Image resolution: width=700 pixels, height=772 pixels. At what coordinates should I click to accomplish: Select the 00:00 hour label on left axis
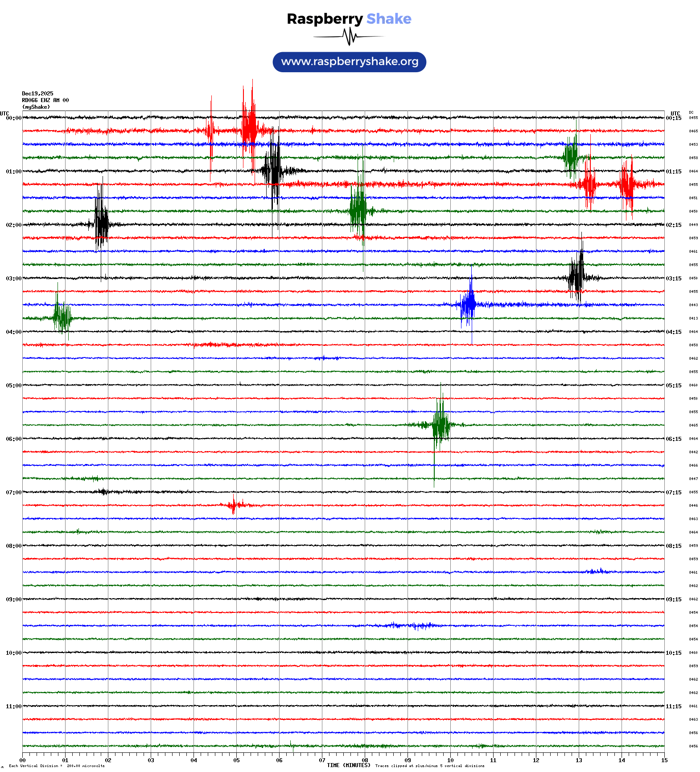[x=13, y=118]
